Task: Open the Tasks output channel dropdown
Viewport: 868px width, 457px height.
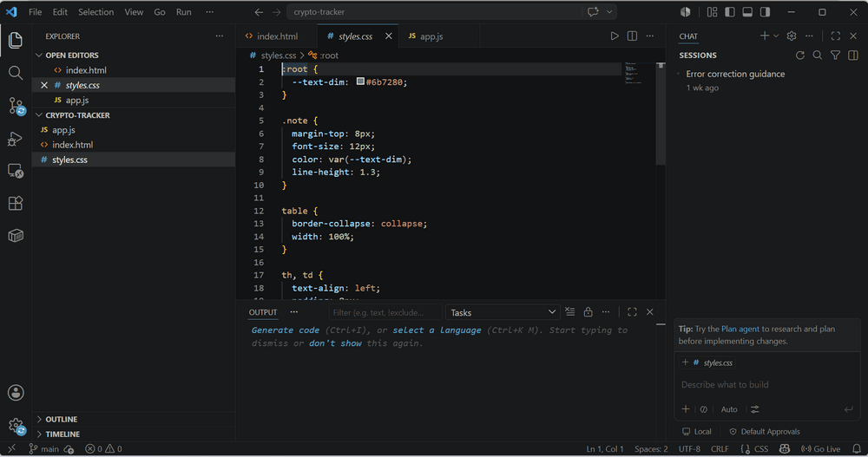Action: [x=503, y=312]
